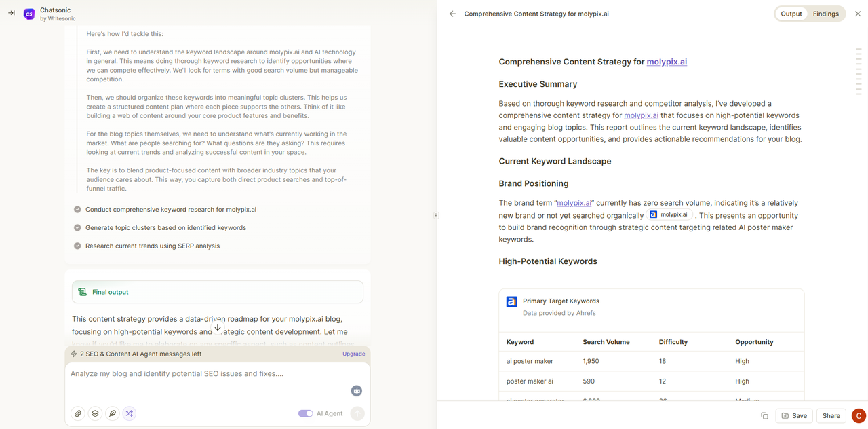Screen dimensions: 868x429
Task: Click the document outline minimap on right
Action: point(859,71)
